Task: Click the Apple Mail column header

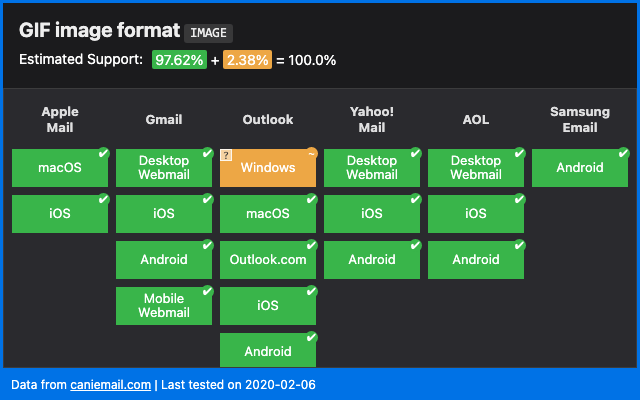Action: click(x=60, y=120)
